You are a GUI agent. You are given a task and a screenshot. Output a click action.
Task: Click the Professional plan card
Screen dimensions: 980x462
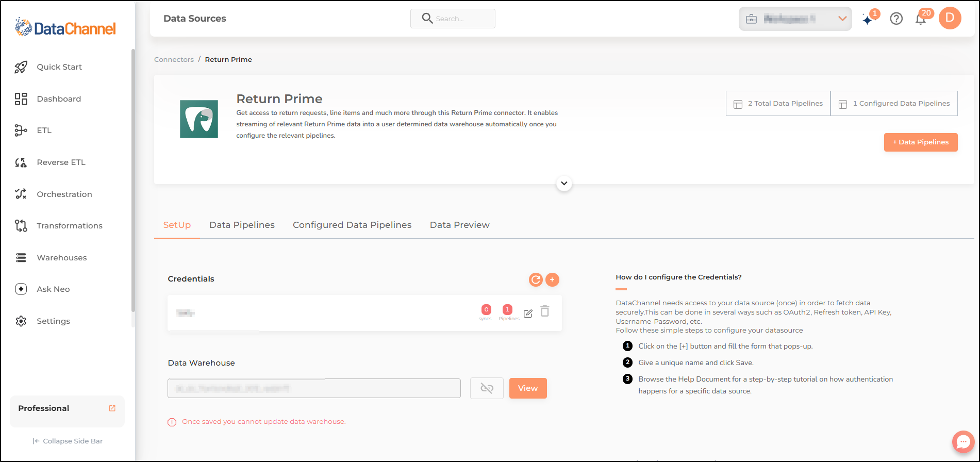click(x=67, y=411)
